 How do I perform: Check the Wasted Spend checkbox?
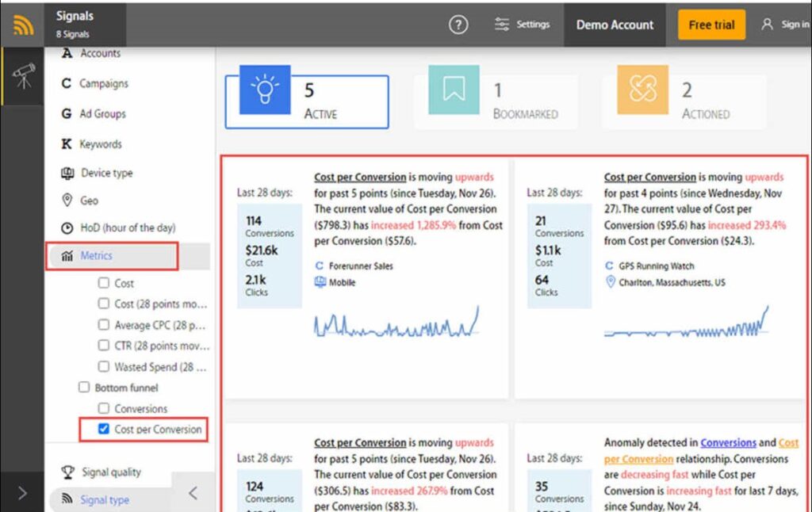pos(104,366)
